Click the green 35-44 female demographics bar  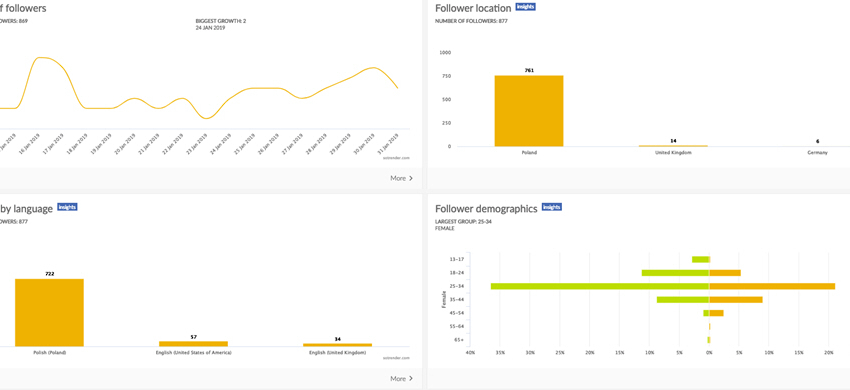point(683,299)
